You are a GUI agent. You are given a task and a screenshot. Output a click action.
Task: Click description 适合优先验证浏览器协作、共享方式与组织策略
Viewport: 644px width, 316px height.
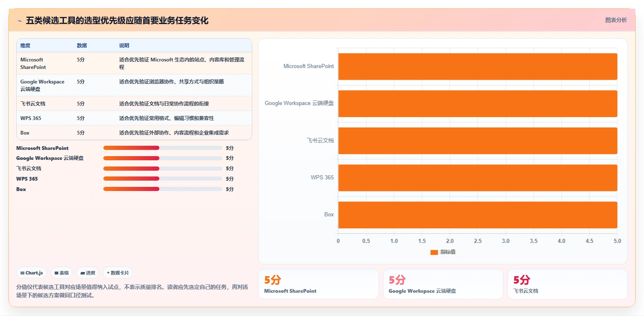[x=171, y=82]
